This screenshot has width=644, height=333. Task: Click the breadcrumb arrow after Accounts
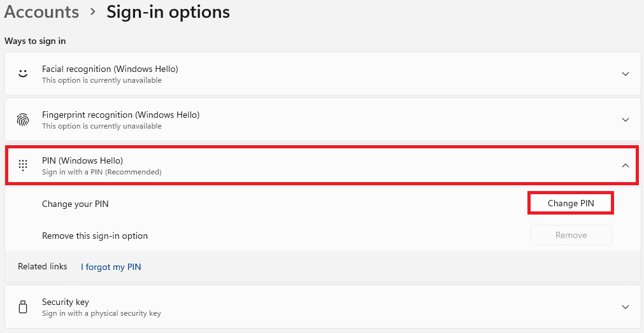(92, 12)
